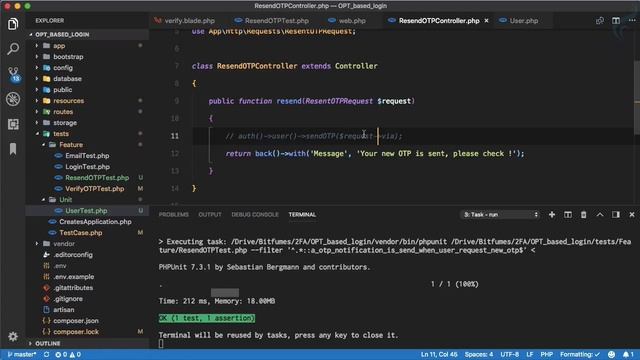Change the PHP language mode
This screenshot has width=640, height=360.
tap(547, 355)
